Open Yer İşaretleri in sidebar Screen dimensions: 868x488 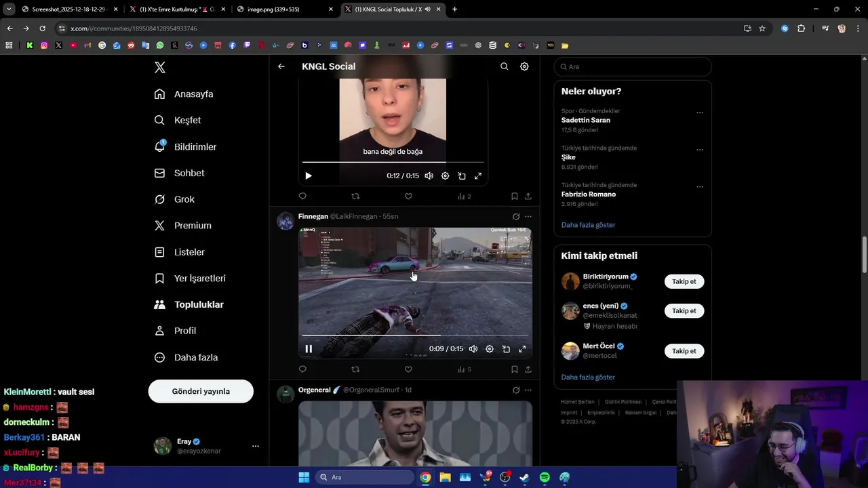[190, 279]
